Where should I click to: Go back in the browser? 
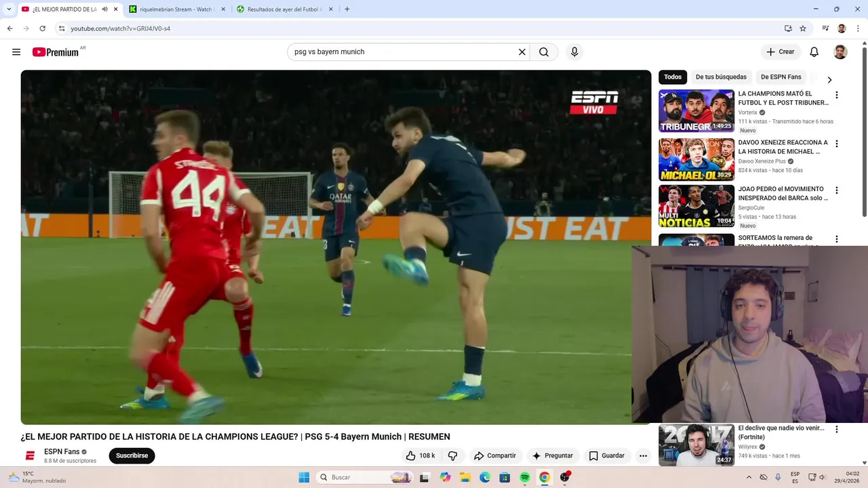9,28
